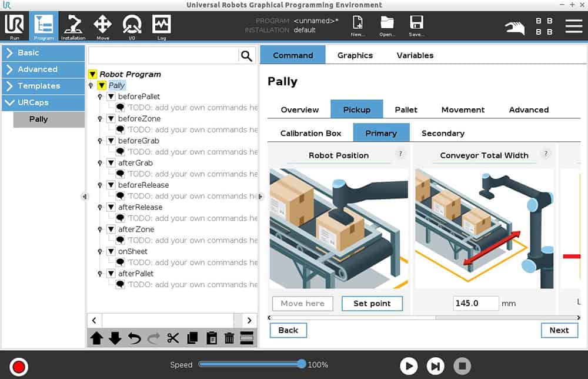Open the Move screen icon
588x379 pixels.
(x=103, y=26)
